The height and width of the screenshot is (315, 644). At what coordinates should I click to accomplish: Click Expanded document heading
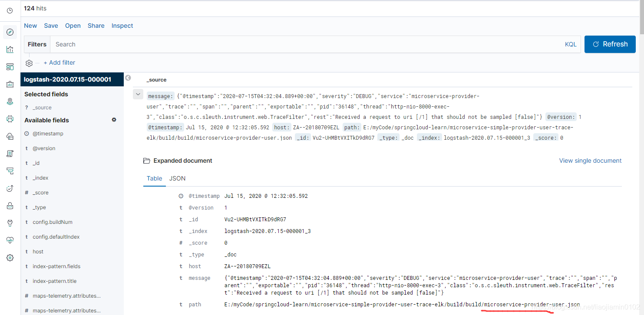(x=183, y=161)
